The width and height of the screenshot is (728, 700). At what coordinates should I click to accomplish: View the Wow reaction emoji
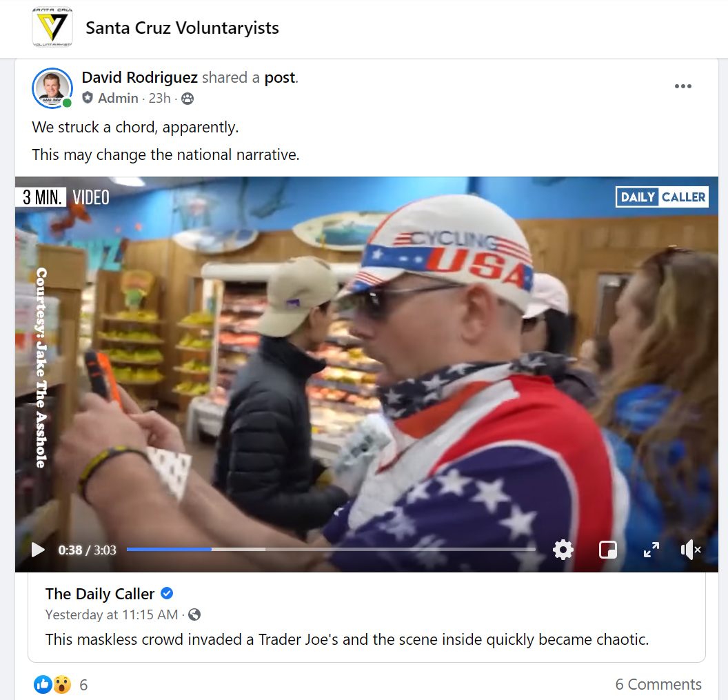tap(62, 684)
